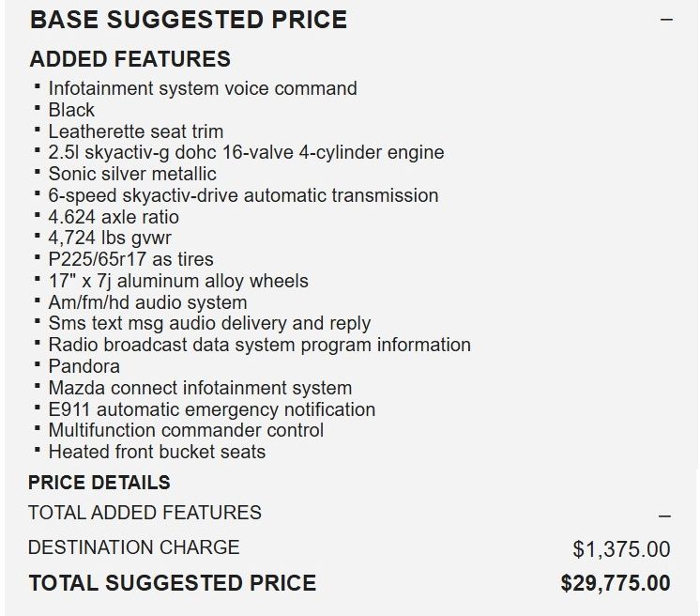Viewport: 700px width, 616px height.
Task: Click the total suggested price $29,775.00
Action: point(616,583)
